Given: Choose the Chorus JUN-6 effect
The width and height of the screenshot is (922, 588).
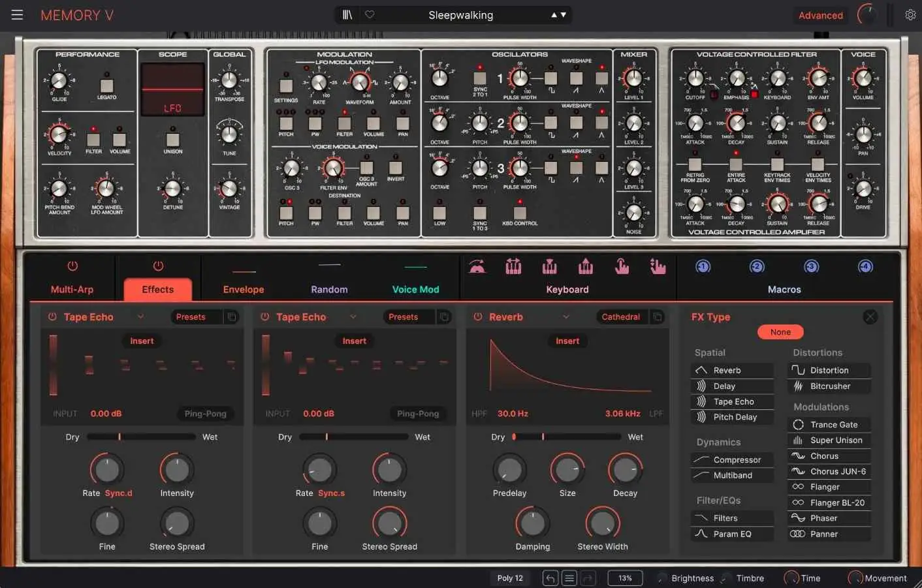Looking at the screenshot, I should click(x=829, y=471).
